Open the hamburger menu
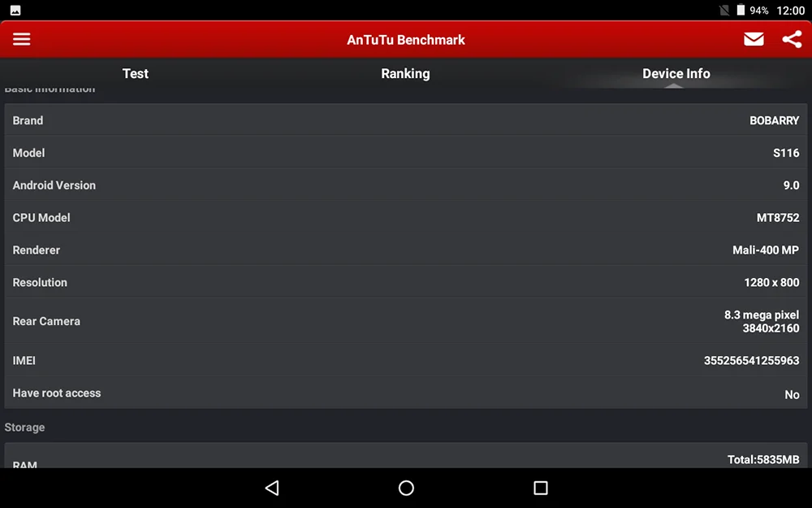 point(21,39)
